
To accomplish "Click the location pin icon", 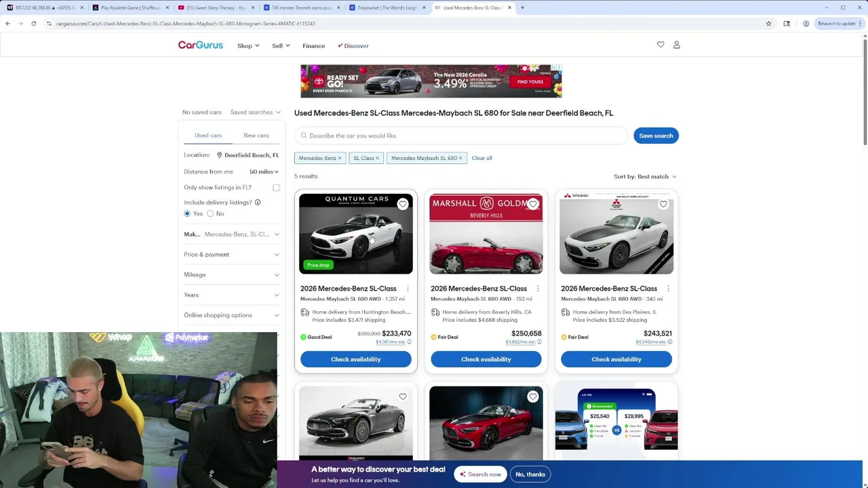I will pyautogui.click(x=219, y=155).
